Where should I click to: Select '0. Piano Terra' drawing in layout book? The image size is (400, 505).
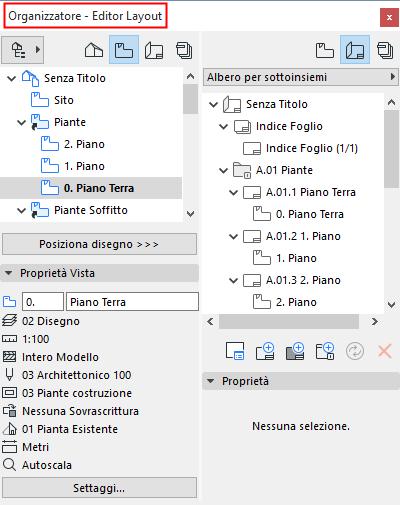(298, 214)
